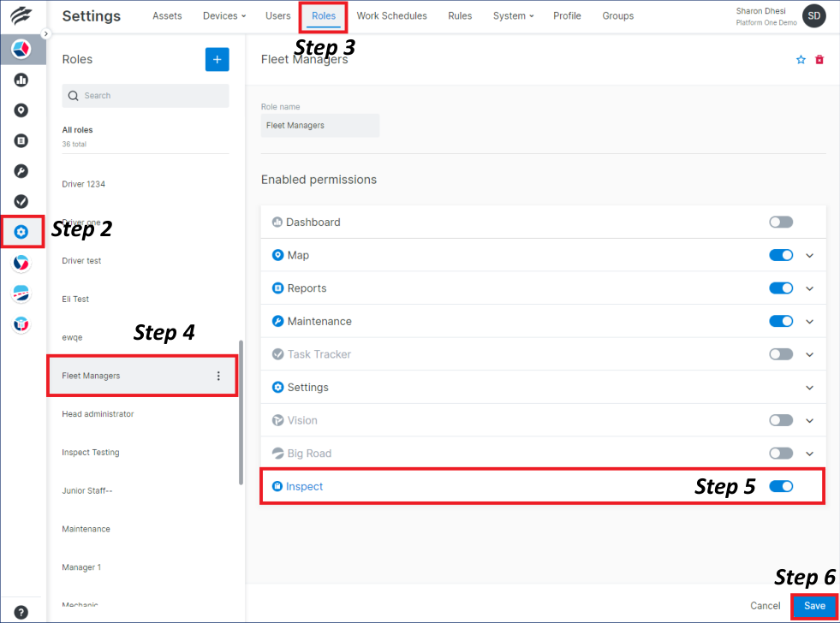Enable the Dashboard permission toggle
This screenshot has width=840, height=623.
click(x=781, y=222)
